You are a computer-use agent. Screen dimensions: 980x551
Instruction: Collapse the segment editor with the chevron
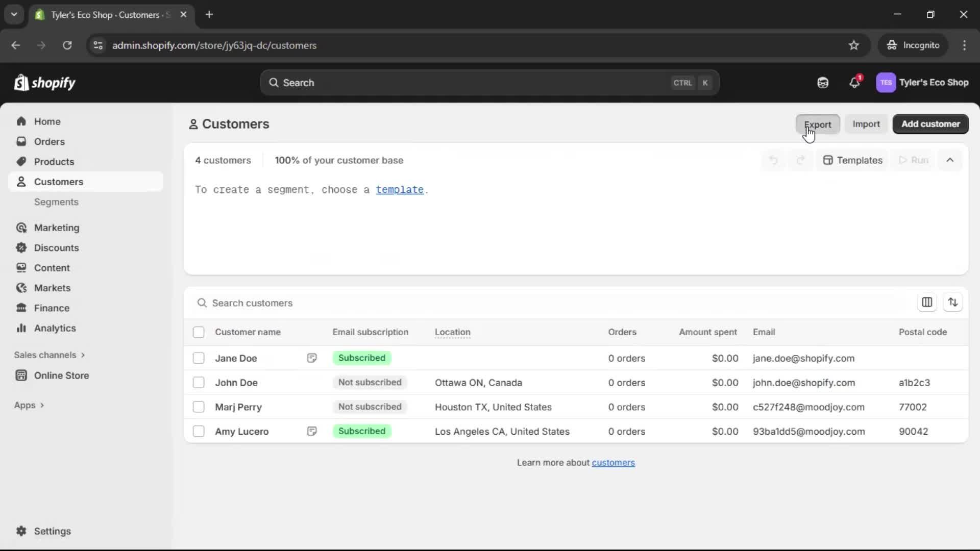tap(950, 160)
